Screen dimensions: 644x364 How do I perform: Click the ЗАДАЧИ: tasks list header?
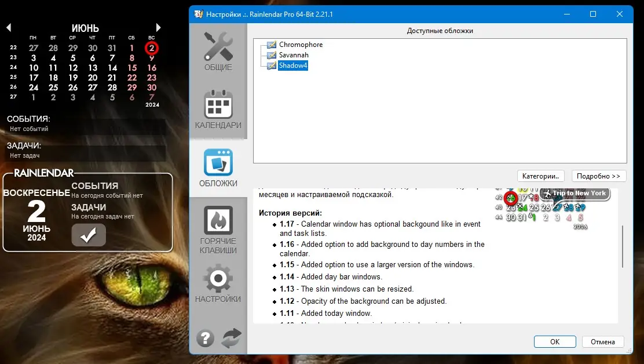(x=24, y=146)
